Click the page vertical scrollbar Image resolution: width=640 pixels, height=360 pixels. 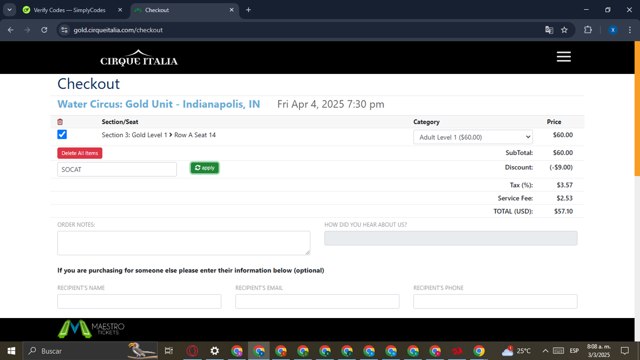pos(637,109)
